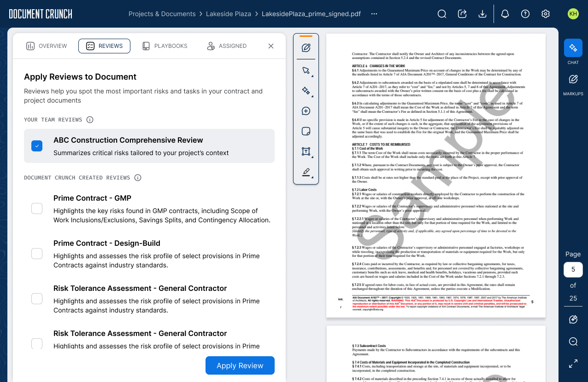This screenshot has width=588, height=382.
Task: Check the Prime Contract - GMP review
Action: tap(37, 208)
